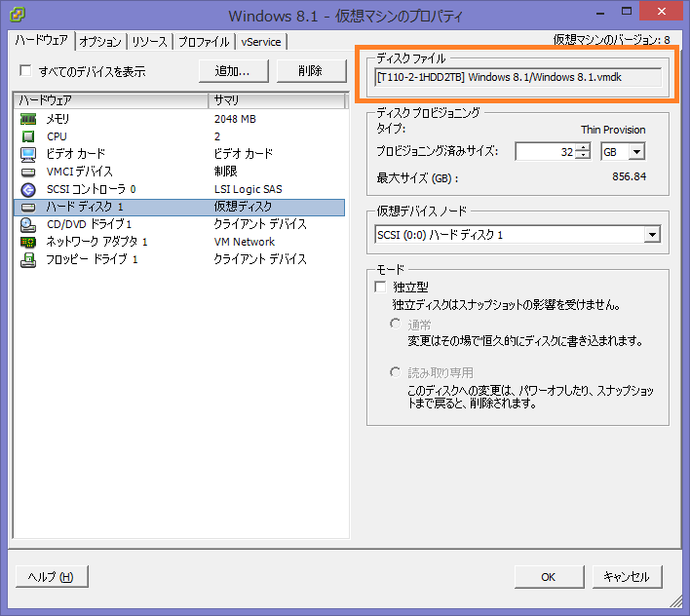Click the 2048 MB memory summary value
690x616 pixels.
235,119
